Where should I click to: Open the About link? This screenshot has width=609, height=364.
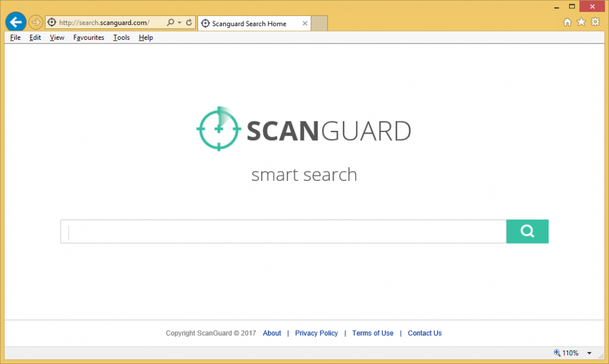pyautogui.click(x=272, y=333)
